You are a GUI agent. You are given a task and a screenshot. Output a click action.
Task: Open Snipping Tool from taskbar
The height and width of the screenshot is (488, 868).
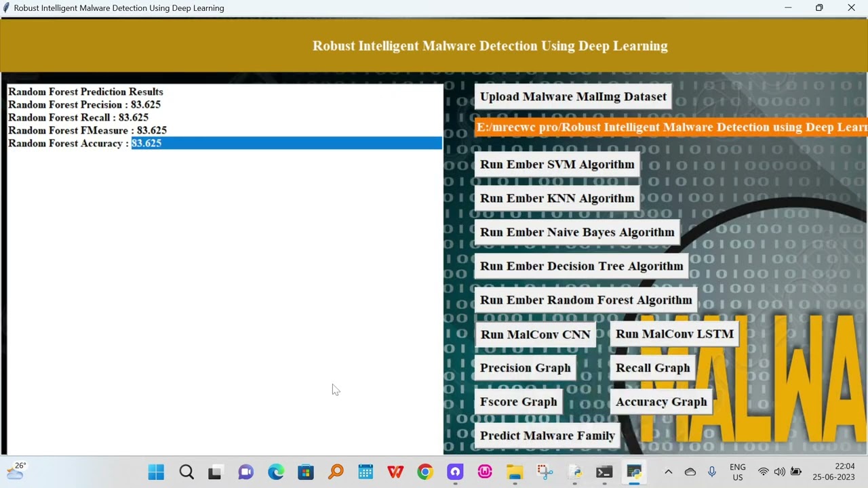point(545,472)
